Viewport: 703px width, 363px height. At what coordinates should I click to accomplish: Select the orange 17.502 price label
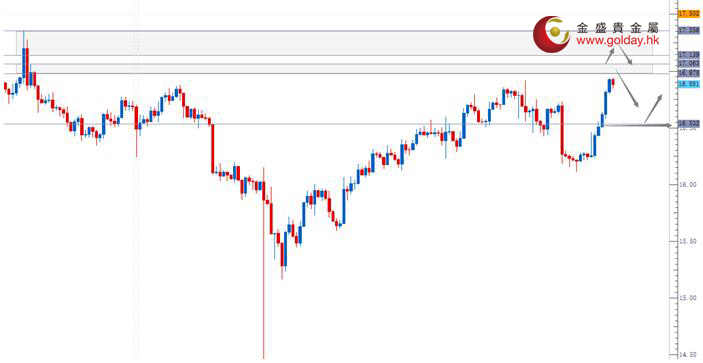coord(690,14)
